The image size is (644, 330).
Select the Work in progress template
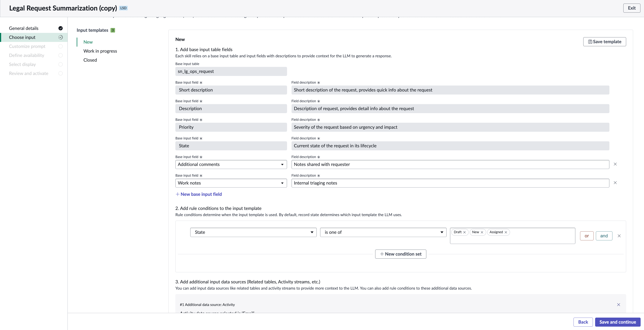pyautogui.click(x=100, y=51)
